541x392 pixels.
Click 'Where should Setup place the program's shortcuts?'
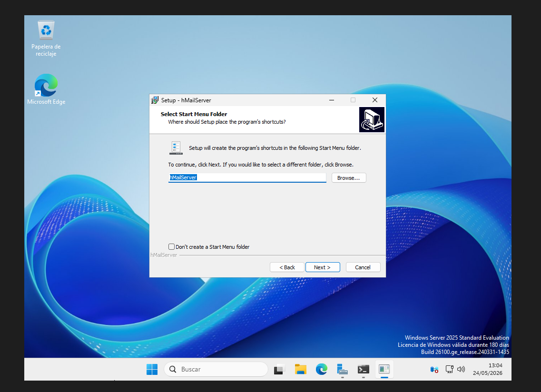227,122
